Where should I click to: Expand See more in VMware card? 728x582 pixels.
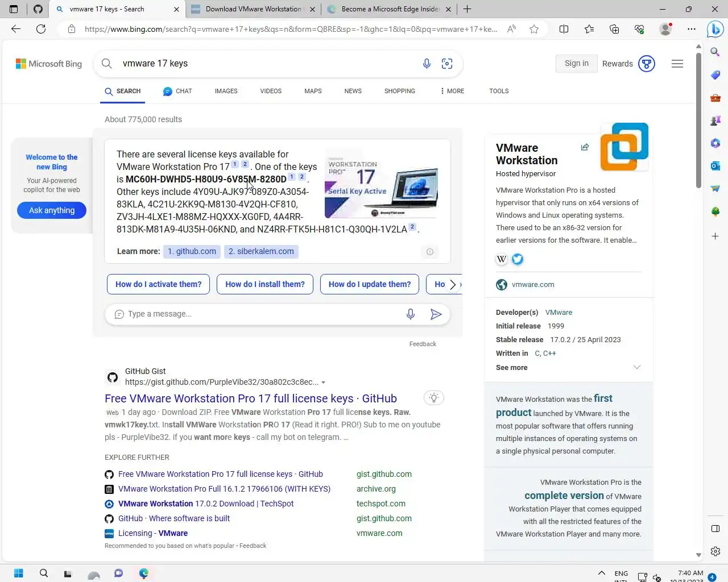click(x=569, y=368)
